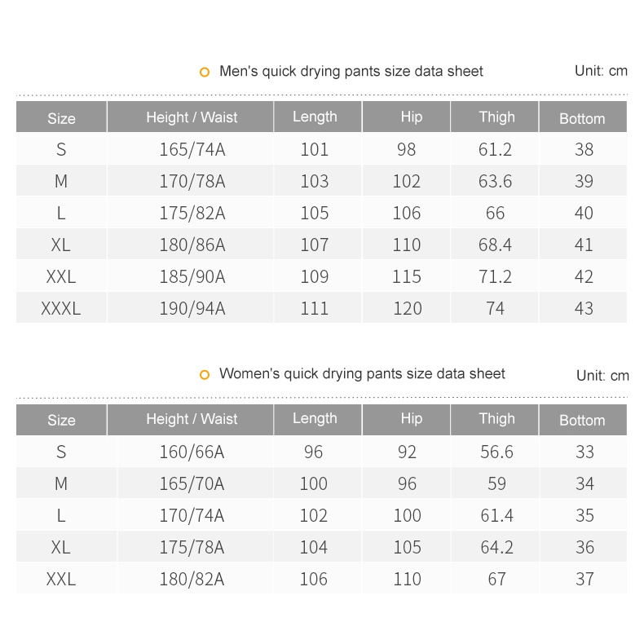644x644 pixels.
Task: Select the Size header in Men's table
Action: tap(61, 118)
